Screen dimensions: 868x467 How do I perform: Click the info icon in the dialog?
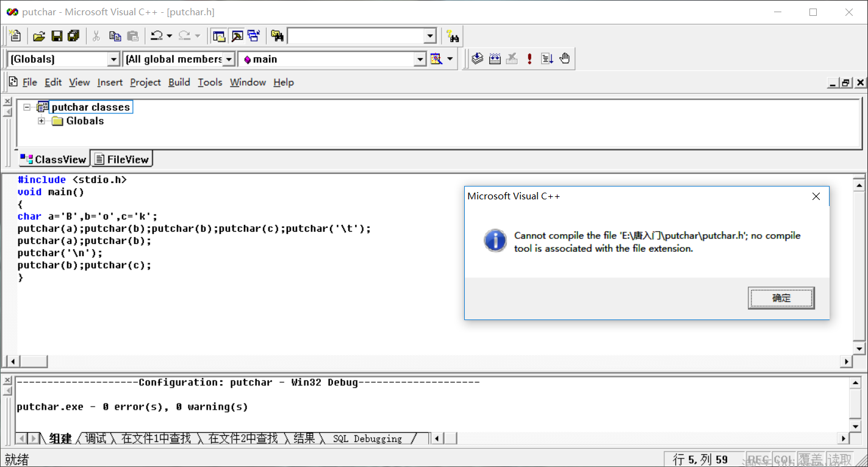point(495,241)
